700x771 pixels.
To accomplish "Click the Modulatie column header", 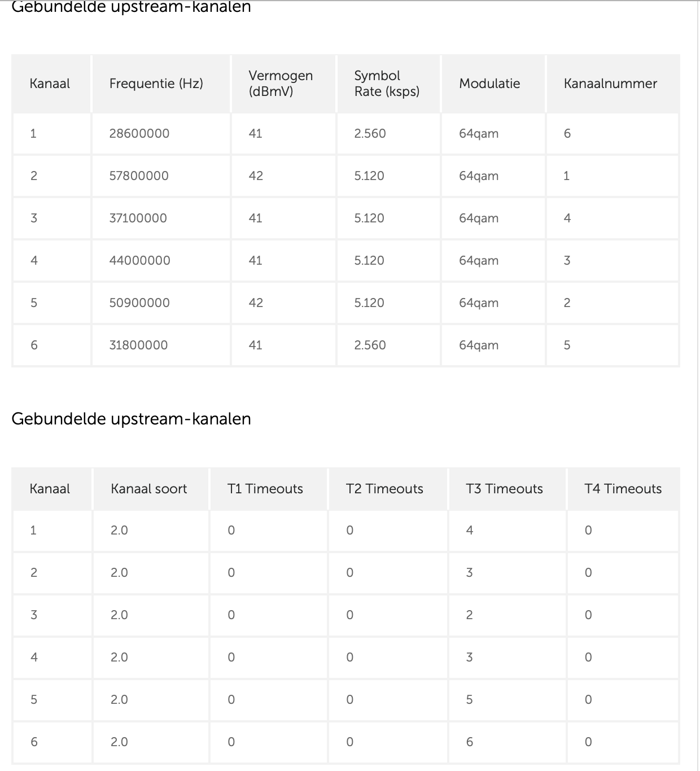I will point(489,84).
